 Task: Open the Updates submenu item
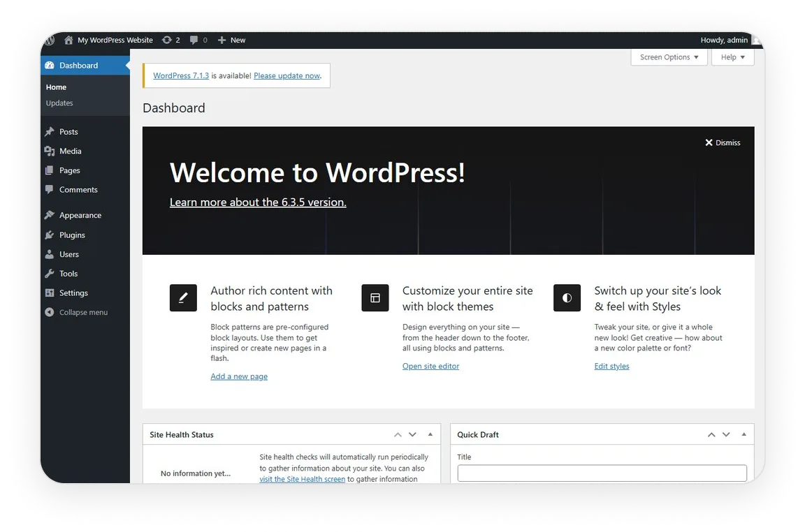pyautogui.click(x=59, y=103)
